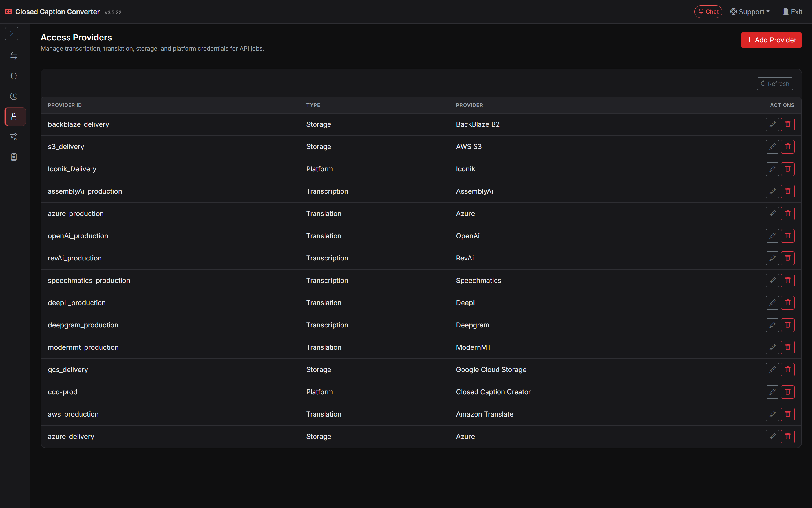Refresh the providers list
Screen dimensions: 812x508
[x=775, y=84]
